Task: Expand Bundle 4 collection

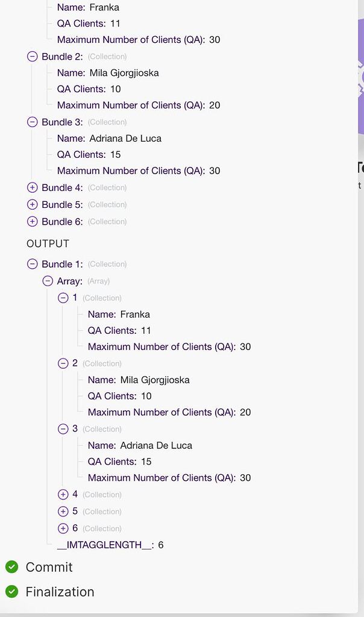Action: [33, 187]
